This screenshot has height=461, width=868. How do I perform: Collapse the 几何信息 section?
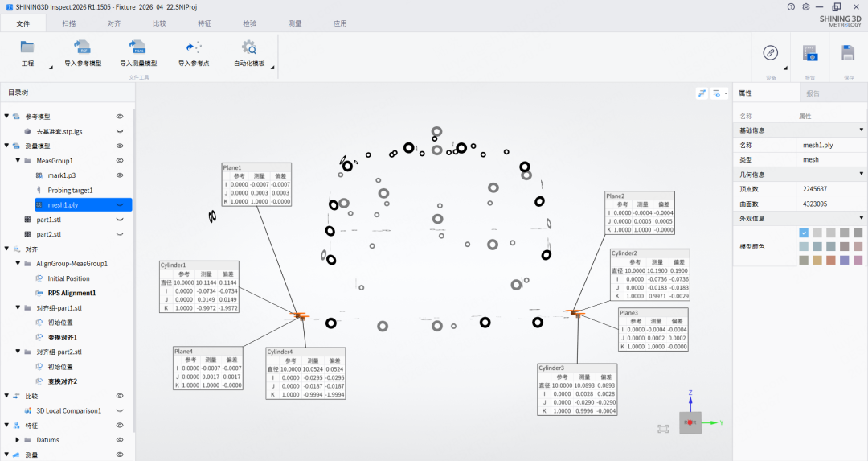point(862,174)
